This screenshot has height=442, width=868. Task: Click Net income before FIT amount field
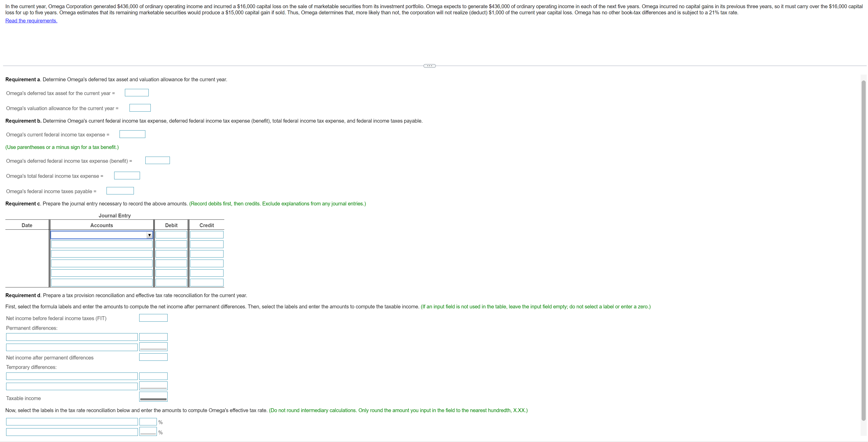[x=153, y=318]
